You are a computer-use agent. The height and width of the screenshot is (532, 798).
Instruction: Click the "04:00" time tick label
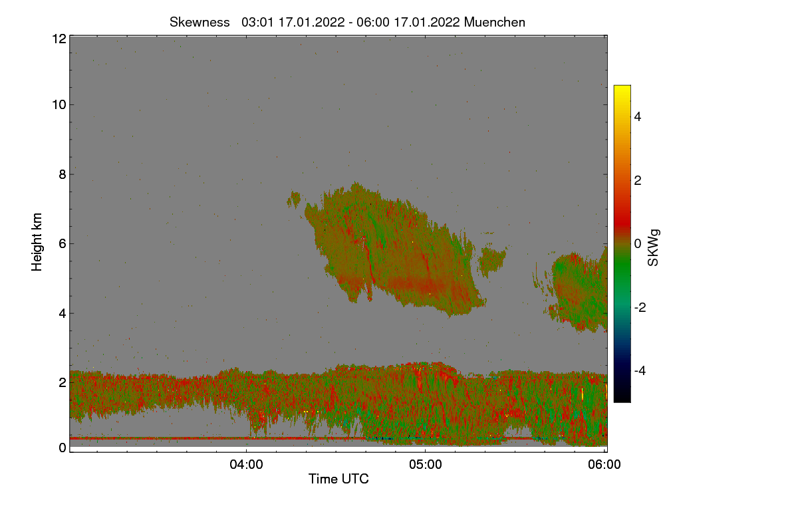[x=246, y=465]
